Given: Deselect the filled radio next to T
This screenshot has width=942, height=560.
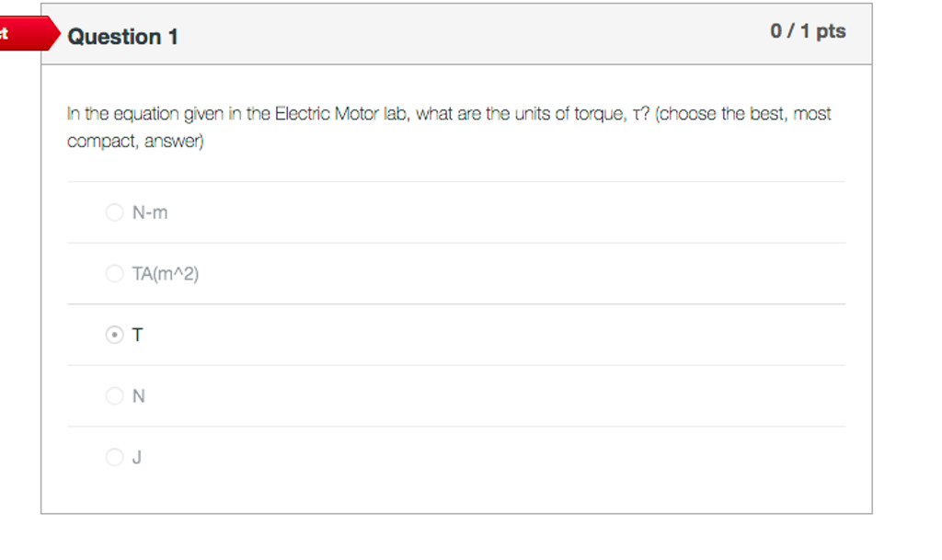Looking at the screenshot, I should click(x=115, y=335).
